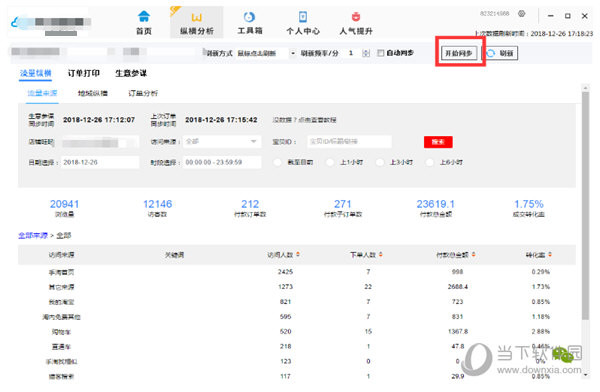Open the 纵横分析 analysis section
The width and height of the screenshot is (600, 392).
point(197,22)
